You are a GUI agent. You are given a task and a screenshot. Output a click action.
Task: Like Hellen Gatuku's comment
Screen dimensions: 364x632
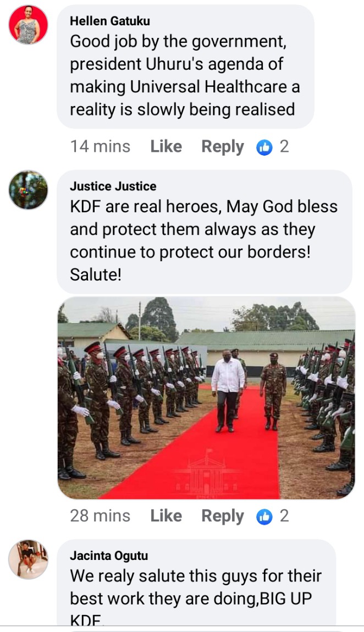[x=166, y=146]
